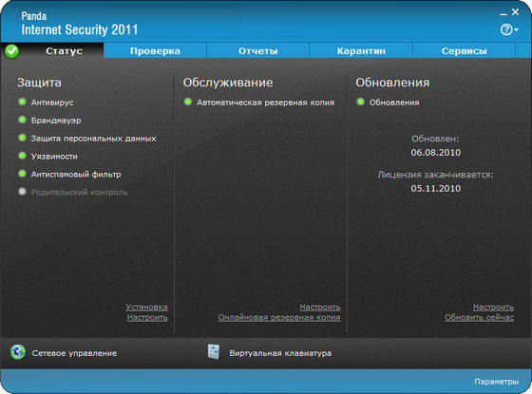Screen dimensions: 532x394
Task: Go to the Карантин tab
Action: coord(361,51)
